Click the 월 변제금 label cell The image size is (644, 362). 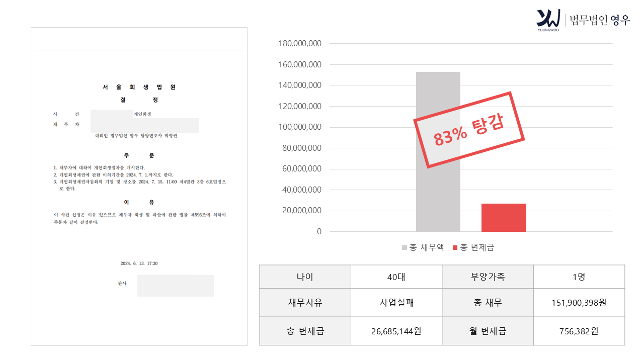pyautogui.click(x=488, y=331)
